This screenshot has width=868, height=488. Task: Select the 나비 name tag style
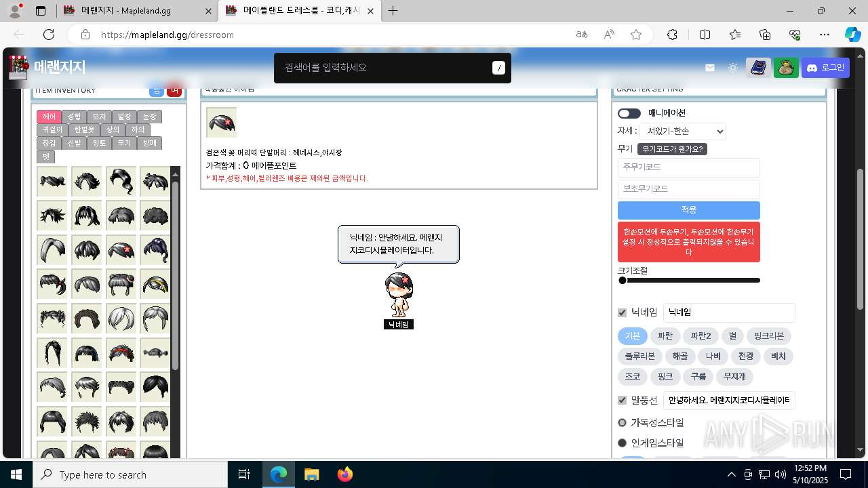[713, 357]
